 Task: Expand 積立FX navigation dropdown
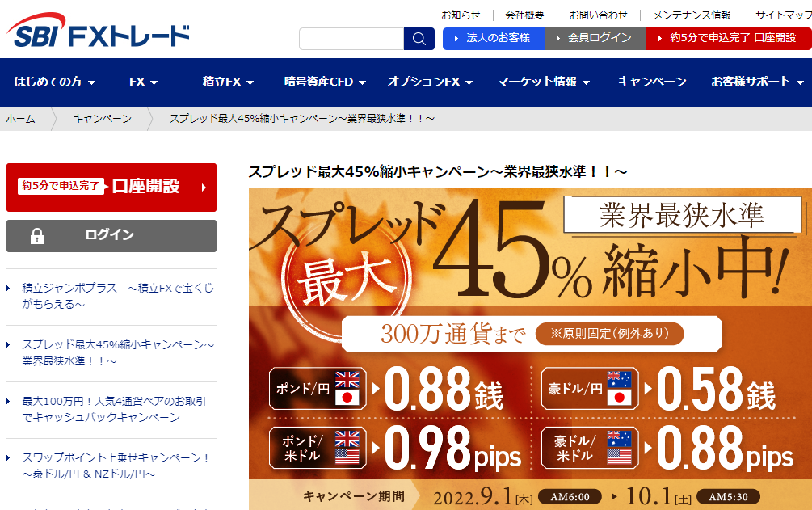(x=228, y=82)
